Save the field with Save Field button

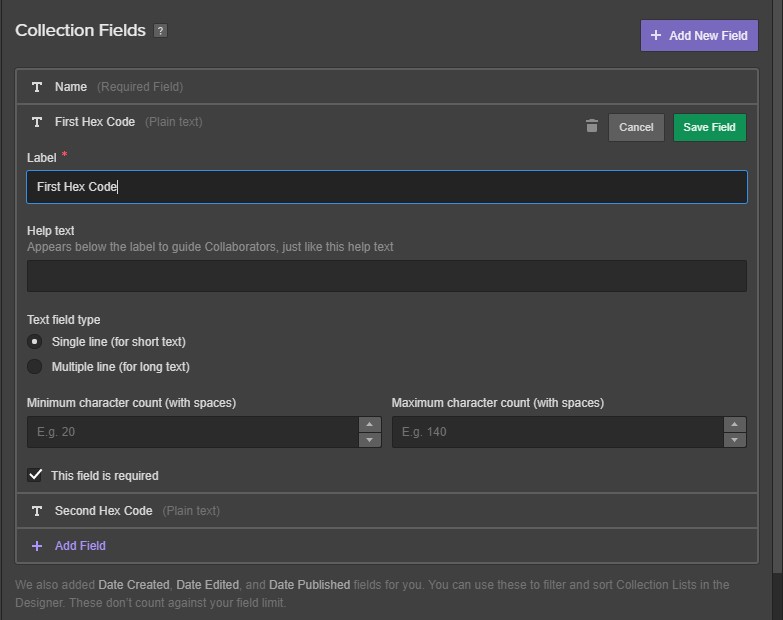coord(710,127)
